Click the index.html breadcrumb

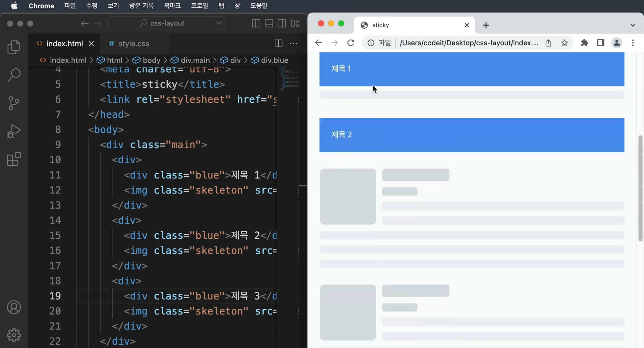point(63,60)
